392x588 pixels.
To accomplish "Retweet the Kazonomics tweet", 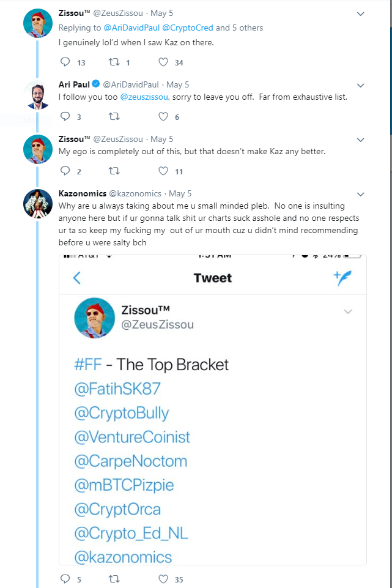I will [x=114, y=579].
